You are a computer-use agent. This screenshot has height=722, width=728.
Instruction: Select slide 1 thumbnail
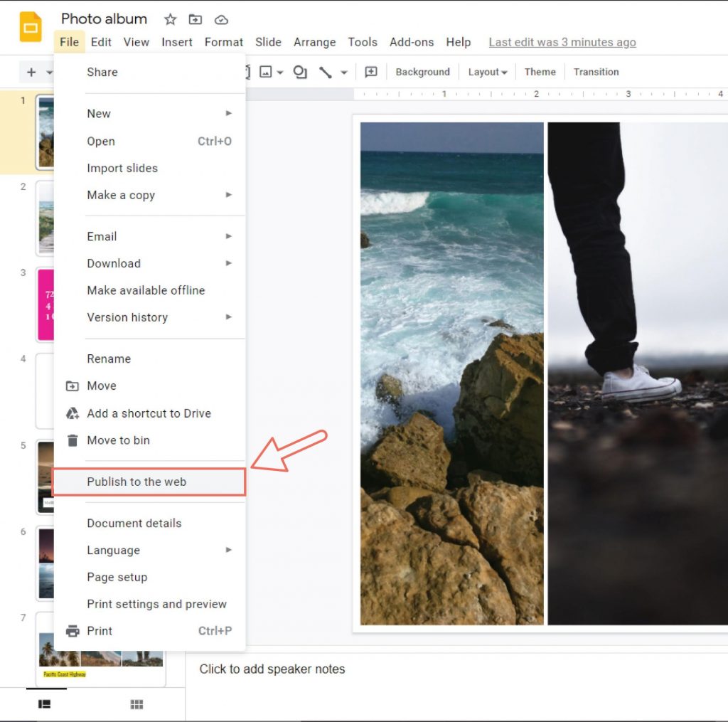point(45,132)
